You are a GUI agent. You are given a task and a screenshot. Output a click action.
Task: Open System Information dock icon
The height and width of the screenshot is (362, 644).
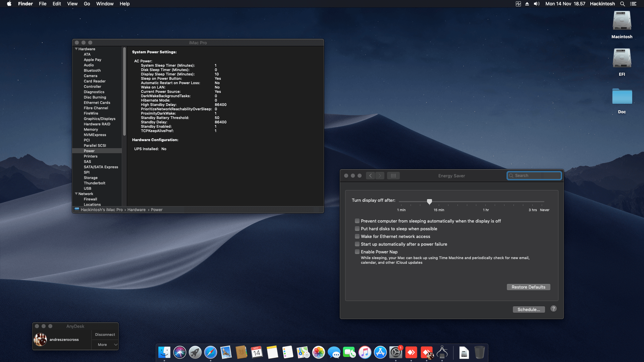click(442, 352)
